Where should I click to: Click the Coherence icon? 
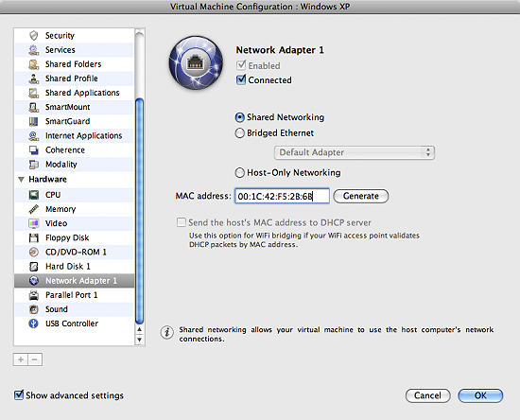tap(33, 150)
